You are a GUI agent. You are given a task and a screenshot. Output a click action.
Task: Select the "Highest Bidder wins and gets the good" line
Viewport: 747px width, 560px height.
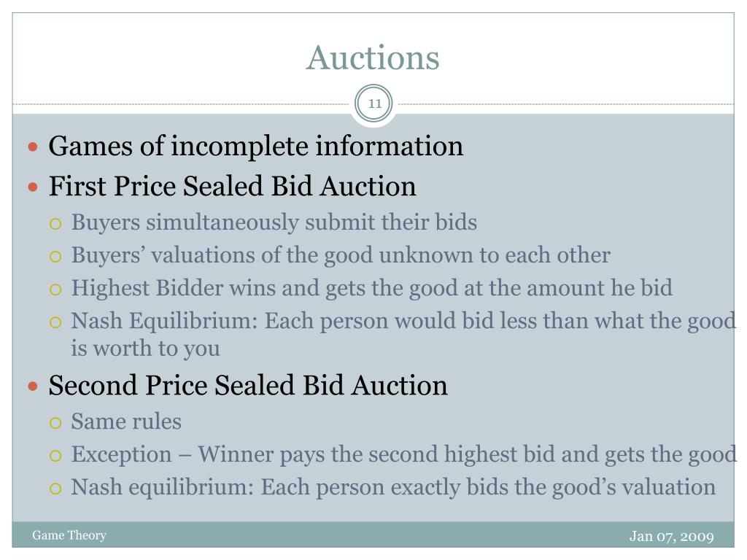click(372, 288)
